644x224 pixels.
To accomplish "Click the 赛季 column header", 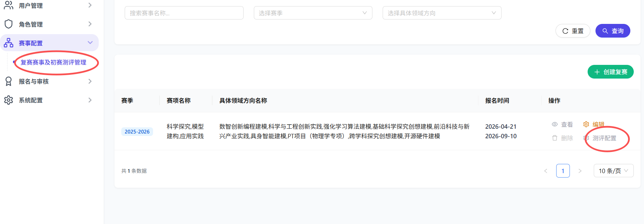I will coord(127,100).
